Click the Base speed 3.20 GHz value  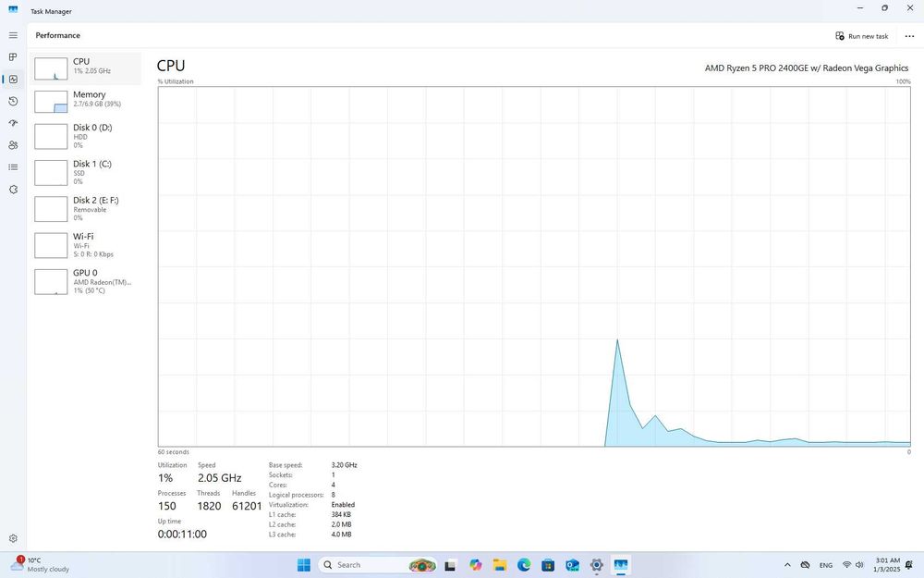[344, 465]
